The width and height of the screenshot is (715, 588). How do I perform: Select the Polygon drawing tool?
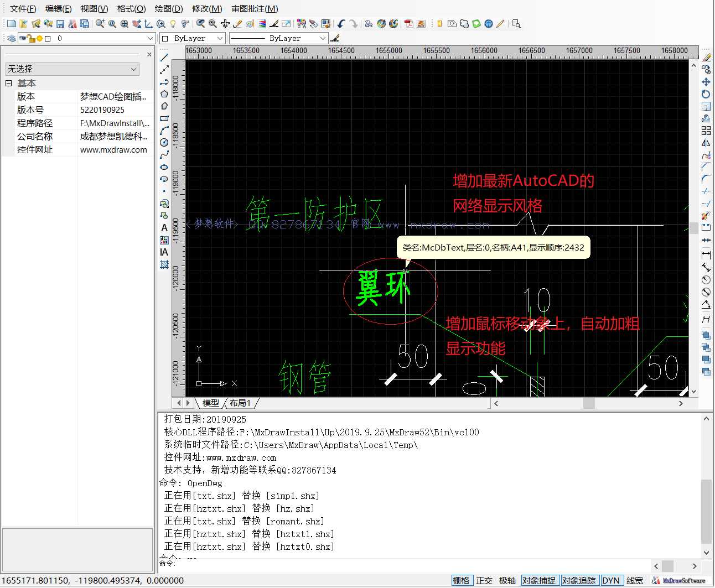point(164,94)
